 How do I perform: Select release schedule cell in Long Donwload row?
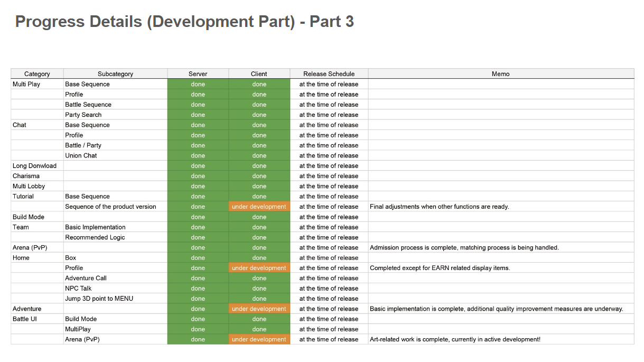pyautogui.click(x=329, y=166)
